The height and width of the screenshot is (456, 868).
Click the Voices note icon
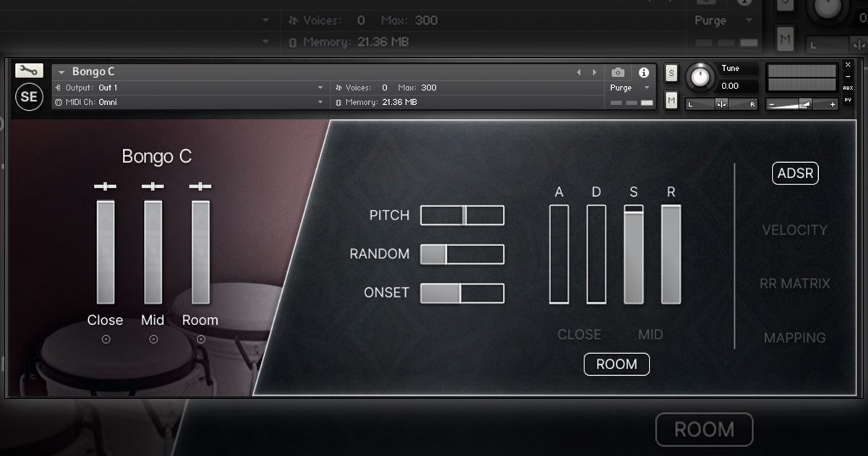coord(339,88)
